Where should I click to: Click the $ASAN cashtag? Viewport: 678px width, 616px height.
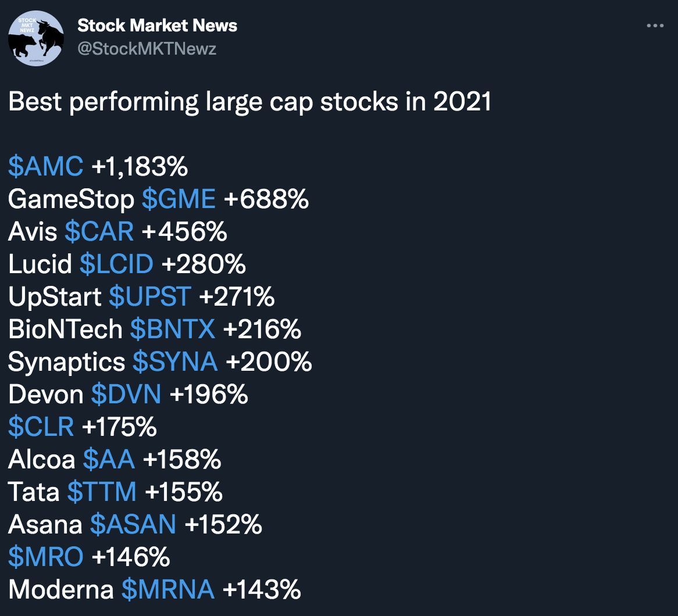[x=133, y=524]
